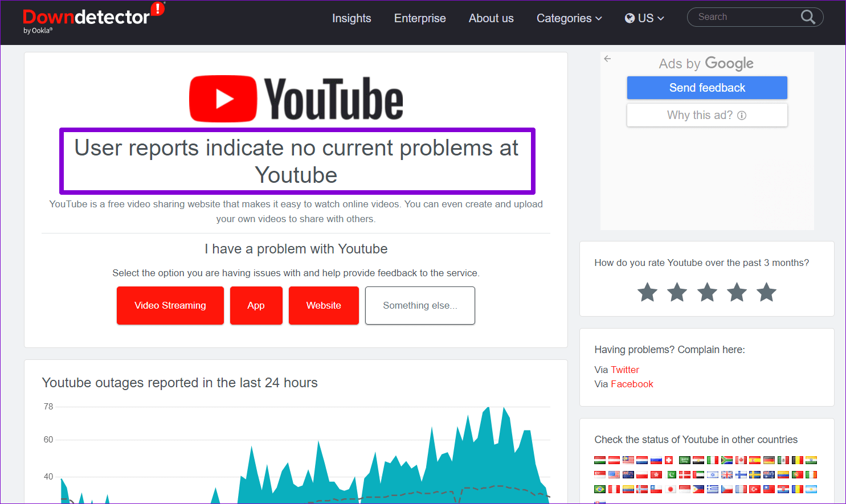Click the United States flag
The width and height of the screenshot is (846, 504).
tap(614, 474)
